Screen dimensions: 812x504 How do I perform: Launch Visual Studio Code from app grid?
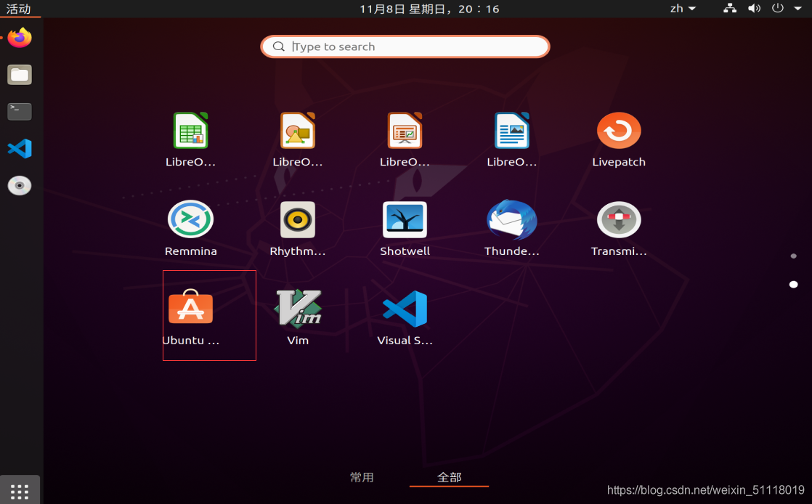tap(405, 309)
